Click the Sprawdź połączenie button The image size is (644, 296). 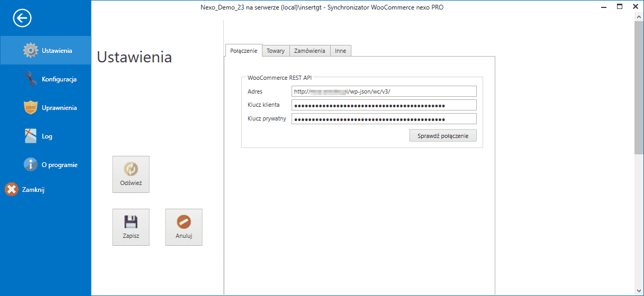coord(443,136)
